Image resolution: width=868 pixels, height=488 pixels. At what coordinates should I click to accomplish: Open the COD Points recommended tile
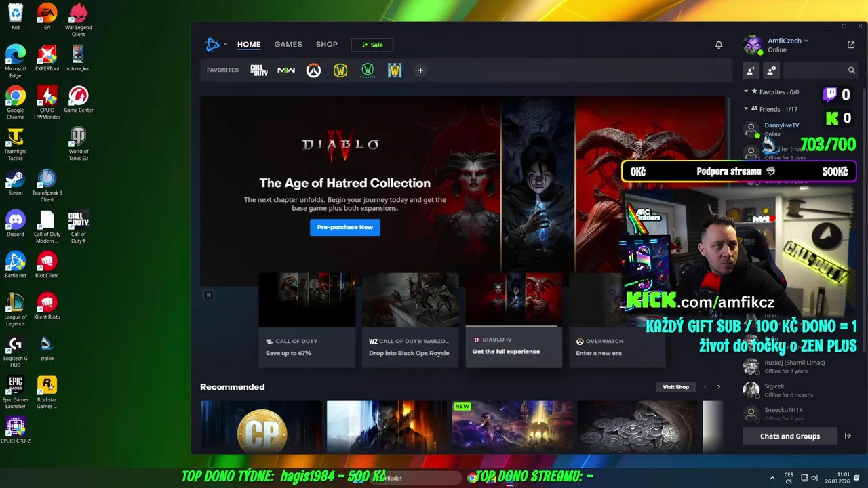261,426
